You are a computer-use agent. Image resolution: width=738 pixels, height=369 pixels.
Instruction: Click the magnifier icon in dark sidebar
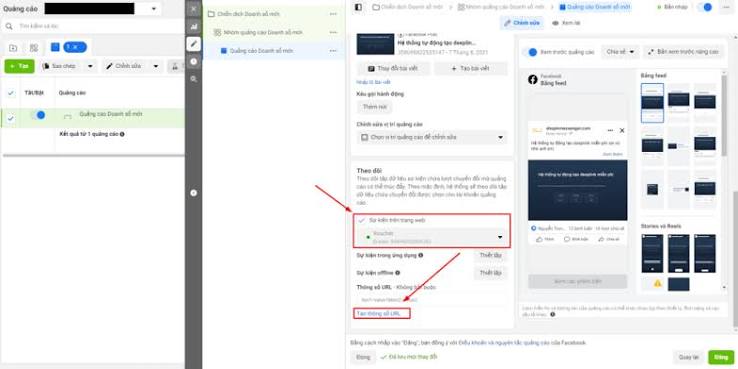[193, 79]
